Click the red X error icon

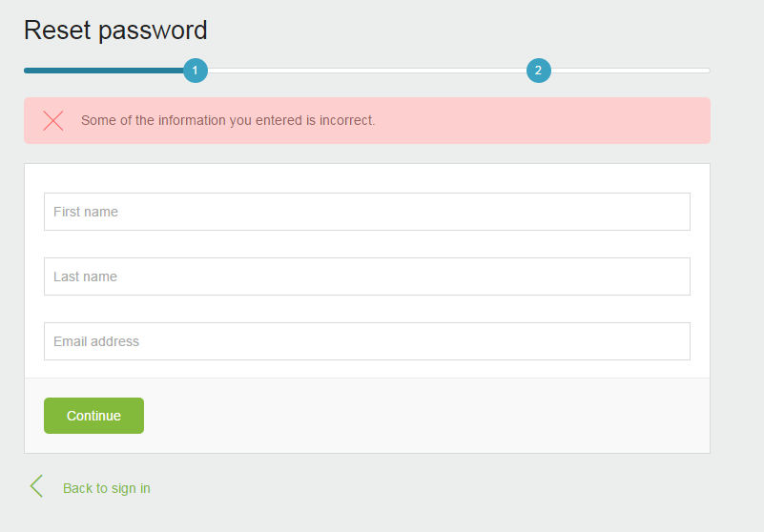53,121
